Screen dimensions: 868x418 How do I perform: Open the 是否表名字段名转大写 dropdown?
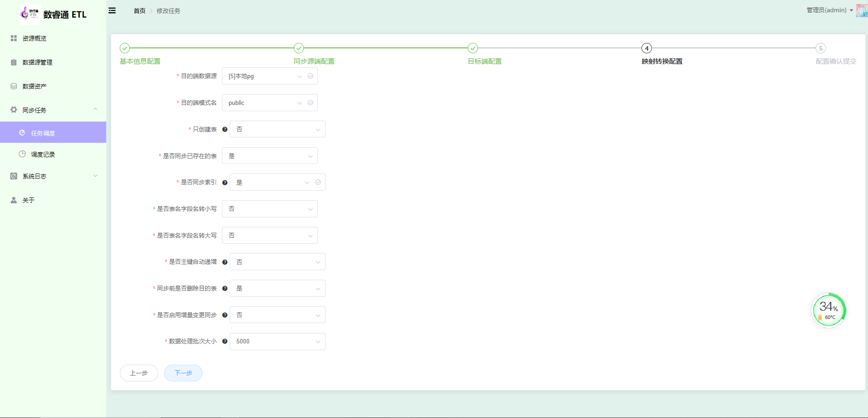[269, 235]
